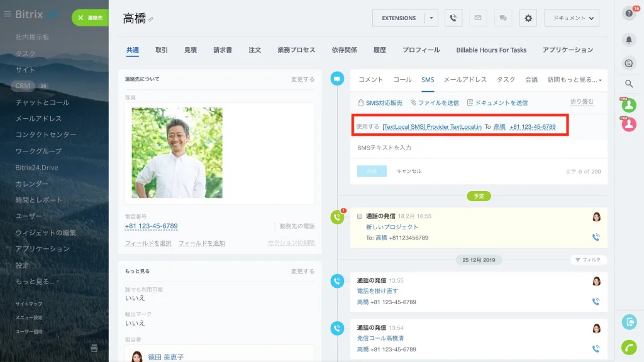Click the envelope email icon in header
Image resolution: width=644 pixels, height=362 pixels.
478,18
